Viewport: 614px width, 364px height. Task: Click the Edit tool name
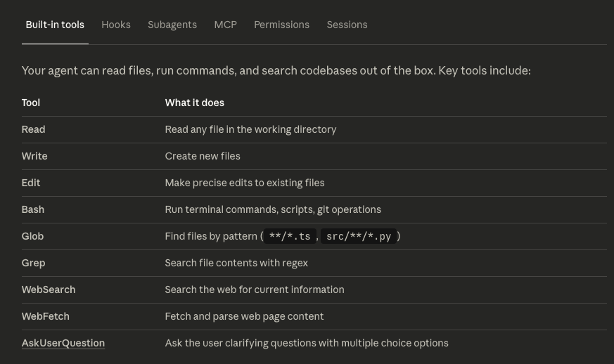tap(31, 183)
